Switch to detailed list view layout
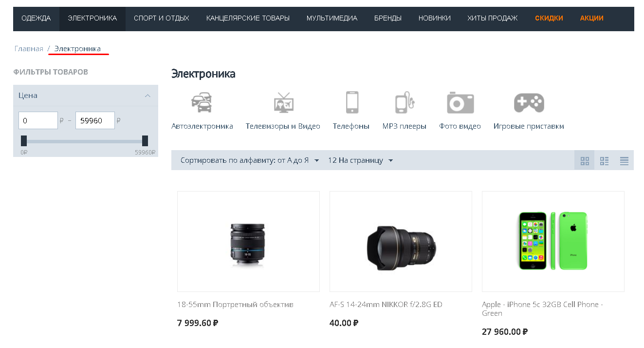644x348 pixels. coord(605,160)
